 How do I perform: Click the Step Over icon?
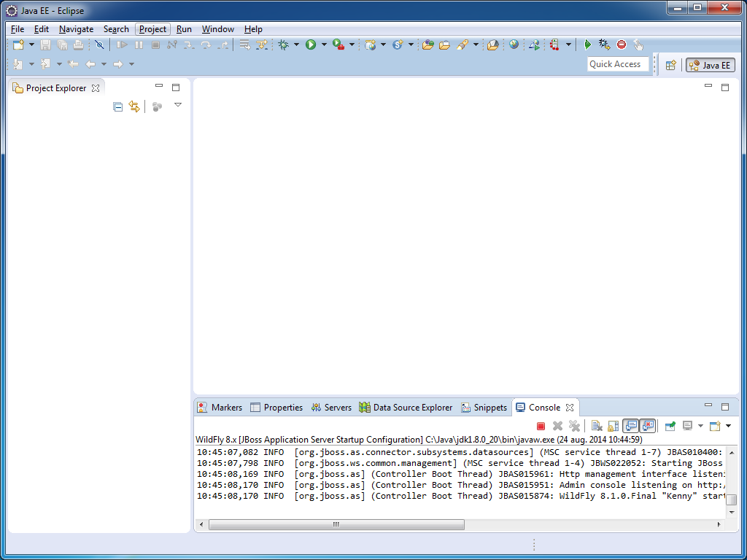point(206,44)
